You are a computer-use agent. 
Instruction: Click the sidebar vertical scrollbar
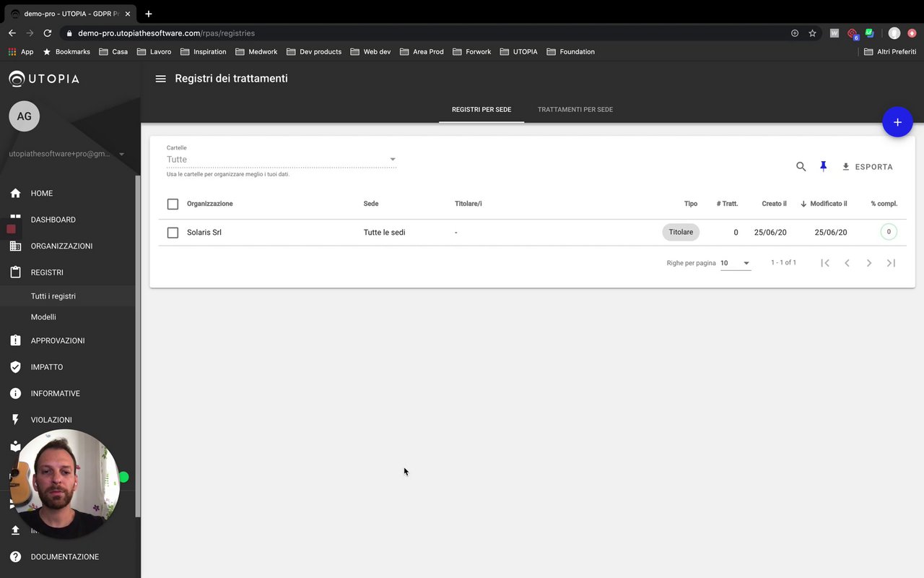coord(138,345)
